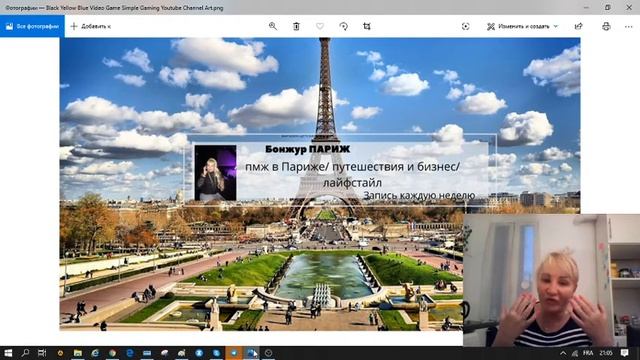The width and height of the screenshot is (640, 360).
Task: Click the 'Запись каждую неделю' text
Action: click(419, 196)
